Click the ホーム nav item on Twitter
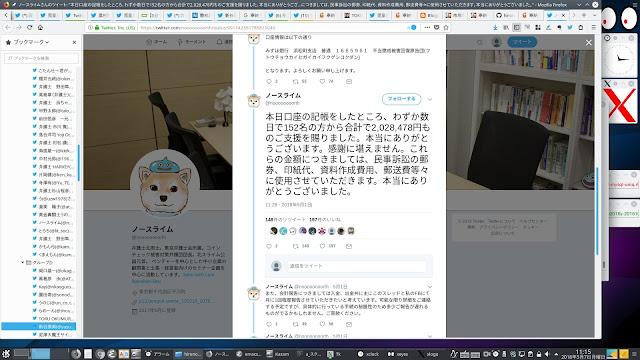The height and width of the screenshot is (360, 640). [x=156, y=42]
